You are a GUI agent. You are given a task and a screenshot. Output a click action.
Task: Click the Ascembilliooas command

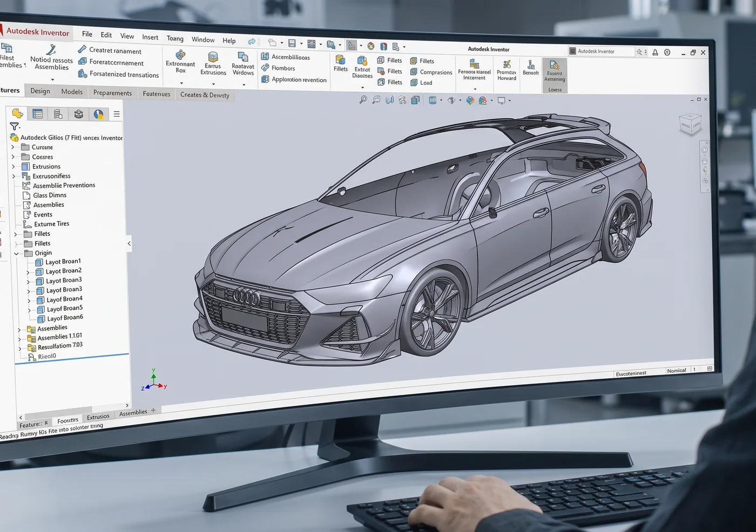coord(286,57)
